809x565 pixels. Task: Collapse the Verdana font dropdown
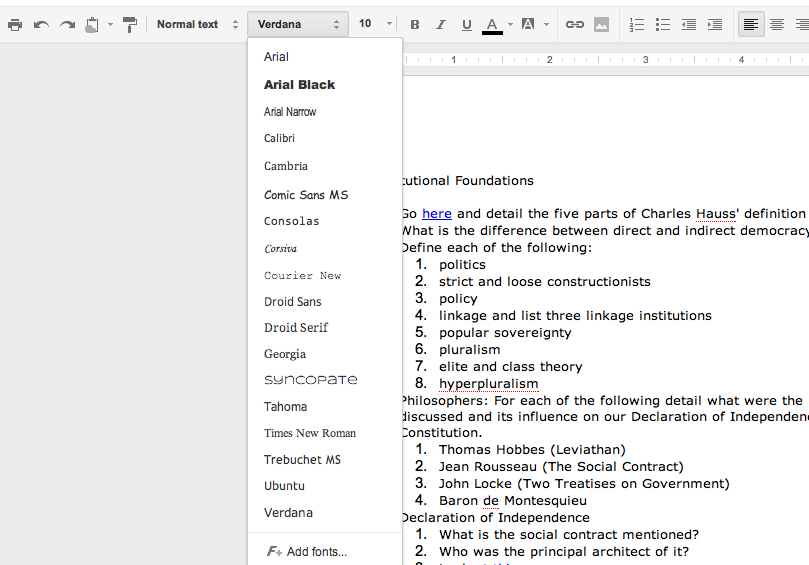(298, 24)
